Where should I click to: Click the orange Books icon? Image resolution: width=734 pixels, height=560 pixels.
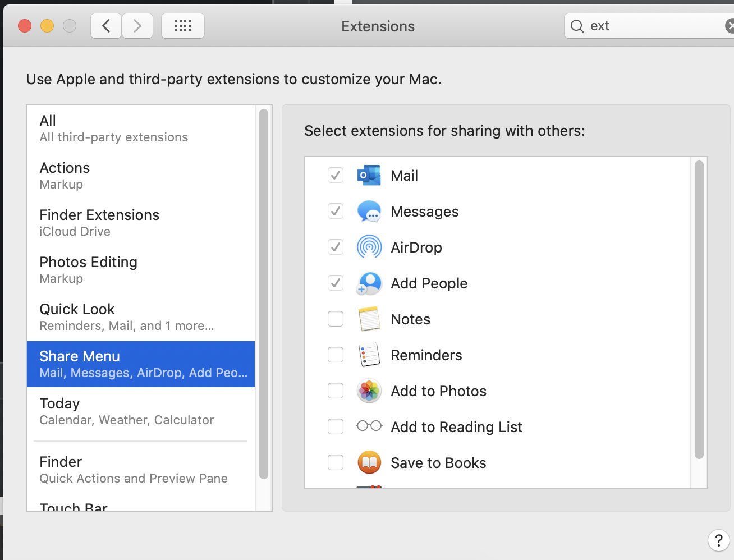click(x=369, y=463)
